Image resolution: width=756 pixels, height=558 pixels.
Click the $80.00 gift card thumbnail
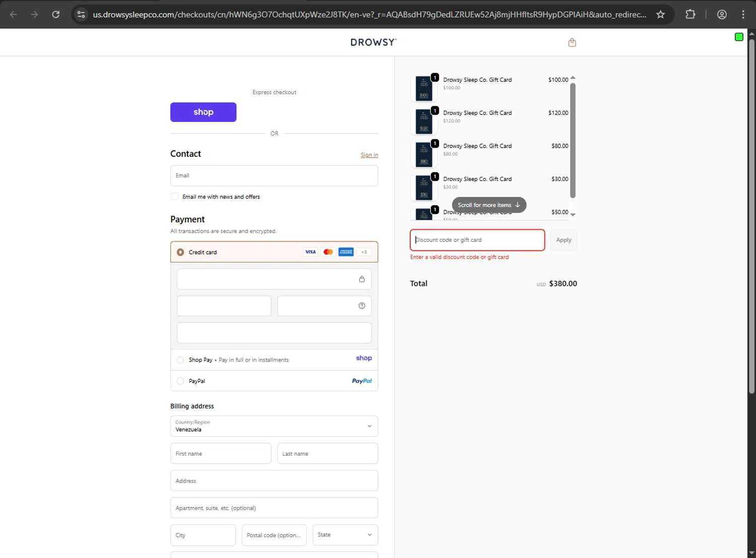point(424,155)
